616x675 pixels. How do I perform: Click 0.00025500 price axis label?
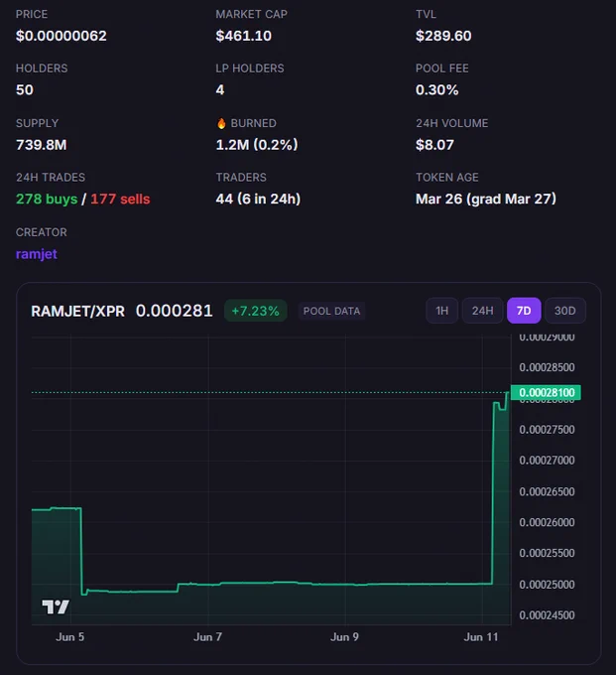coord(547,553)
